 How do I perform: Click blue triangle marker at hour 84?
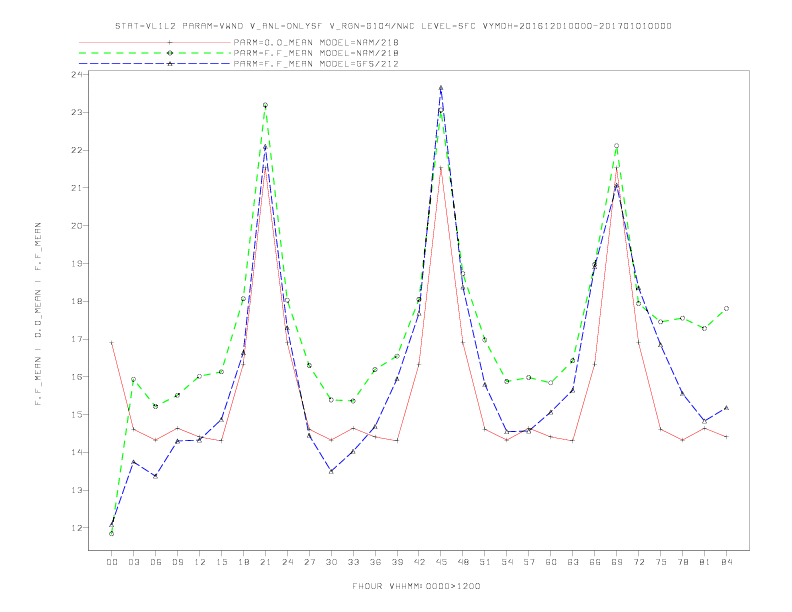point(726,407)
